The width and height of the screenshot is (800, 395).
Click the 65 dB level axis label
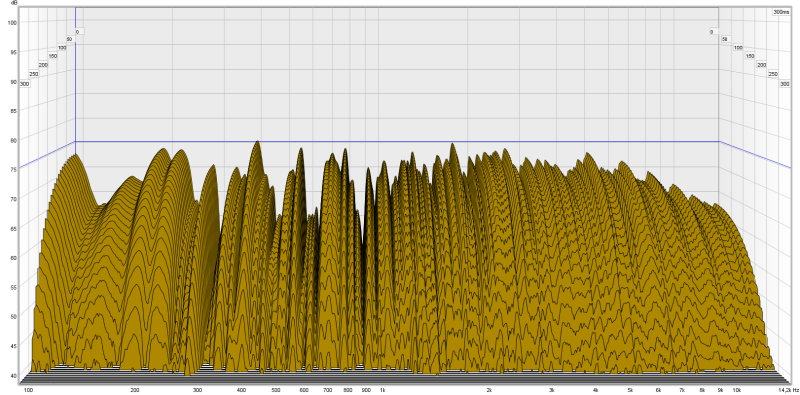pos(14,229)
